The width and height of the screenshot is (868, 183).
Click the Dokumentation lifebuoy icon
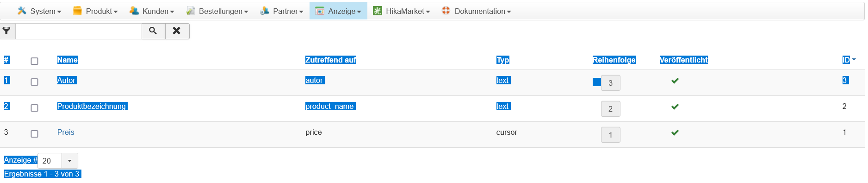pos(446,11)
